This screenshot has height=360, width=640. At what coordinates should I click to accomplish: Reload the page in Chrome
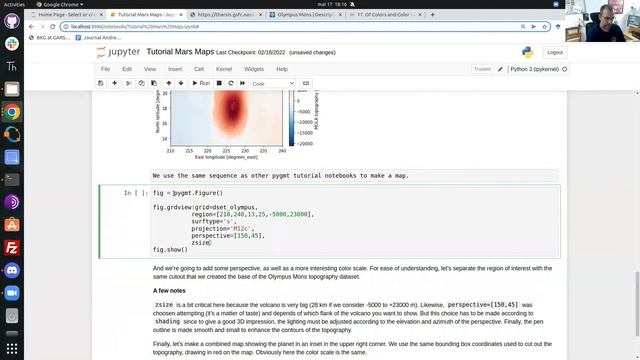52,27
